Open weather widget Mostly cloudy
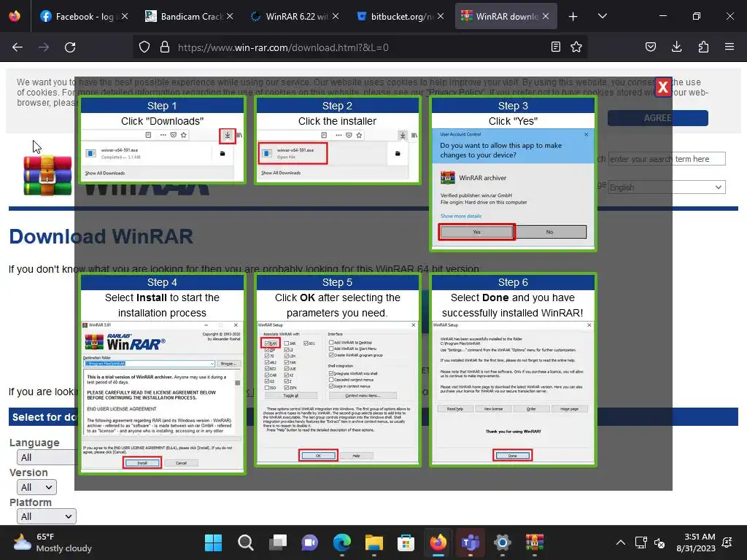The width and height of the screenshot is (747, 560). (53, 542)
